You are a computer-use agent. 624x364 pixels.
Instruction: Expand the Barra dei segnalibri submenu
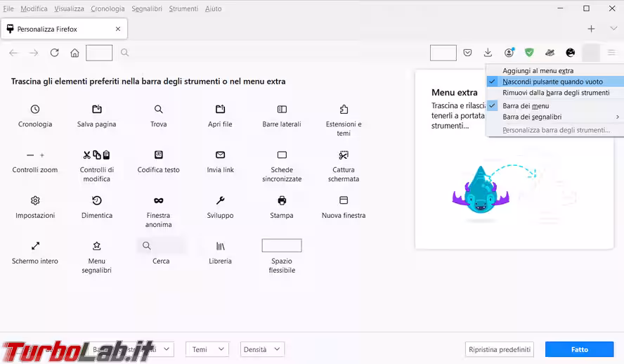coord(556,117)
